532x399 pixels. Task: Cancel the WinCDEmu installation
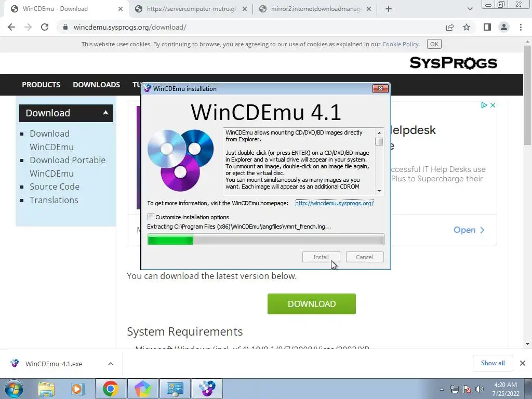[365, 257]
